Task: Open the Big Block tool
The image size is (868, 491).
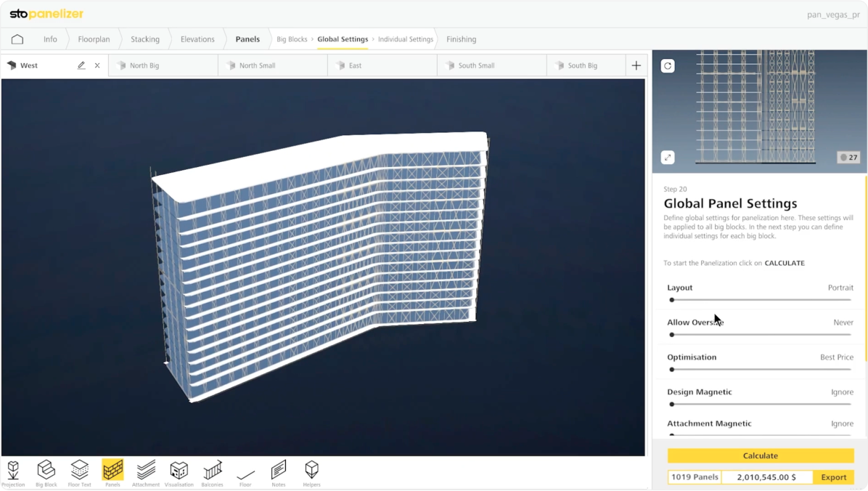Action: 46,471
